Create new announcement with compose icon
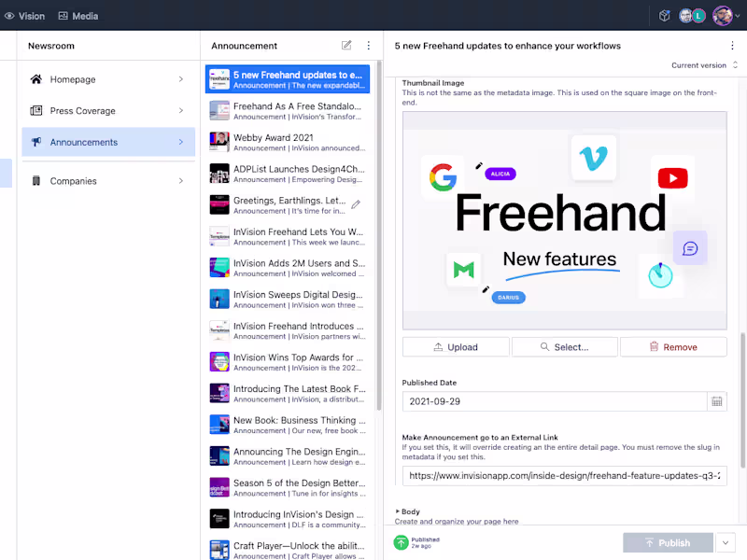 tap(346, 45)
